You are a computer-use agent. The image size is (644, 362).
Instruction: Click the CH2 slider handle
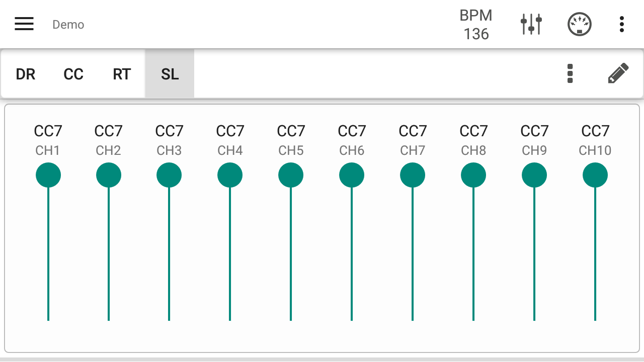click(109, 175)
